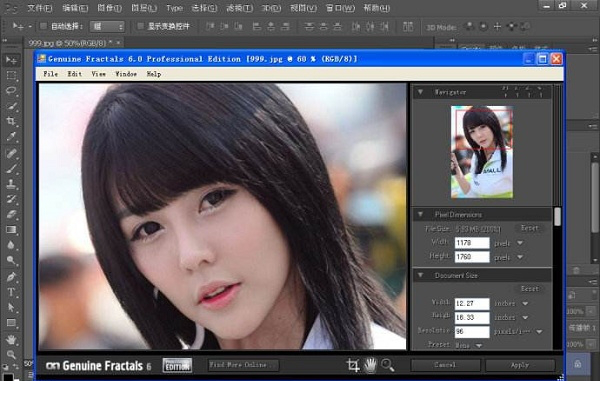Select the Eyedropper tool

(11, 137)
